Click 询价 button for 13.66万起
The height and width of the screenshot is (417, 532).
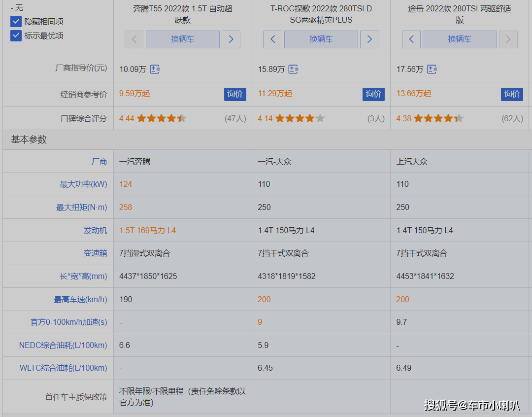(x=512, y=94)
